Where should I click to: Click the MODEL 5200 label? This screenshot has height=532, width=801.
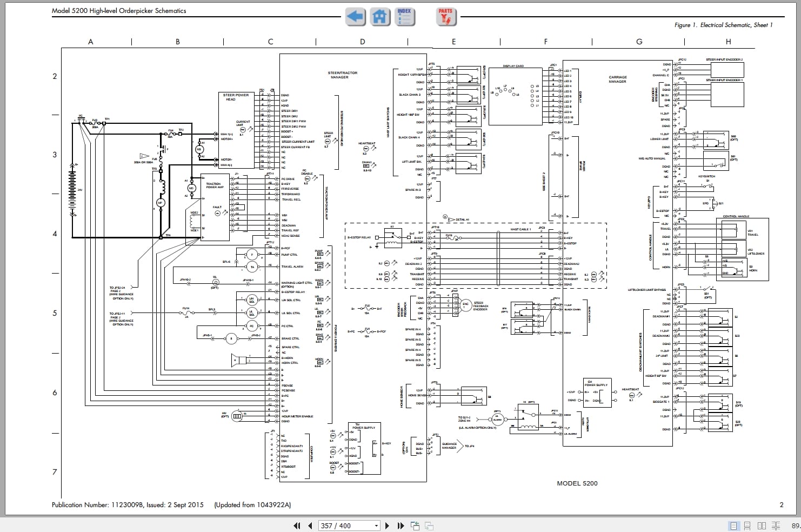coord(577,483)
